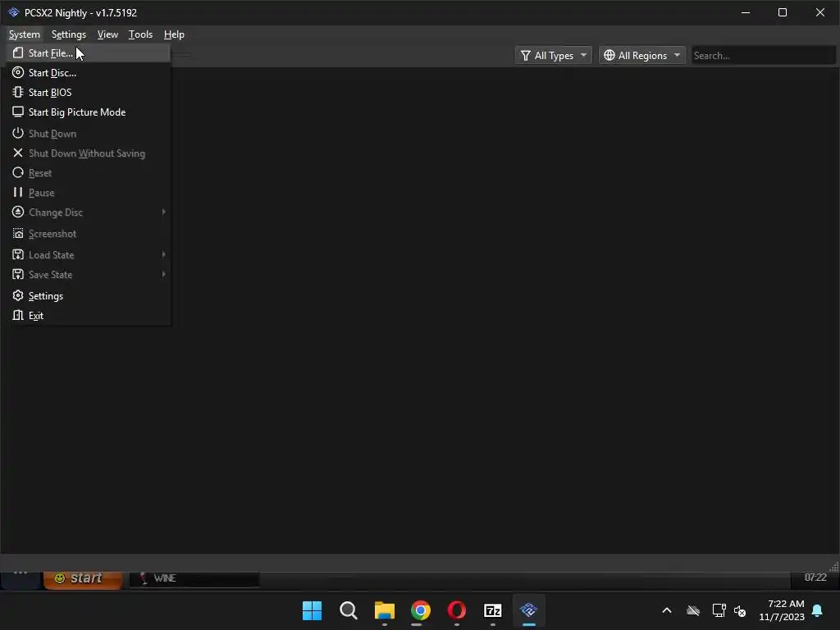Open 7-Zip from taskbar
840x630 pixels.
tap(493, 610)
